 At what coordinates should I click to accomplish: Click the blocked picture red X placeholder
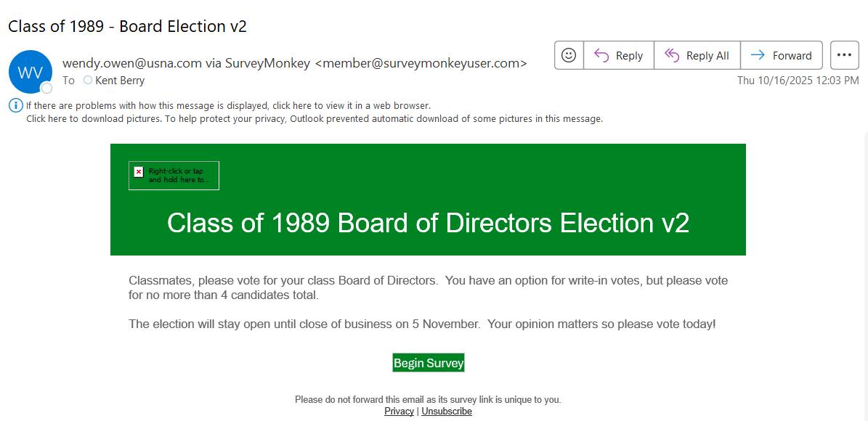(139, 172)
